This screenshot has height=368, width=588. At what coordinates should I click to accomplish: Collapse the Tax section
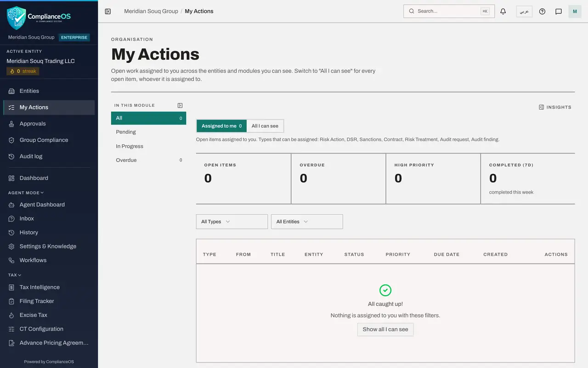(15, 275)
